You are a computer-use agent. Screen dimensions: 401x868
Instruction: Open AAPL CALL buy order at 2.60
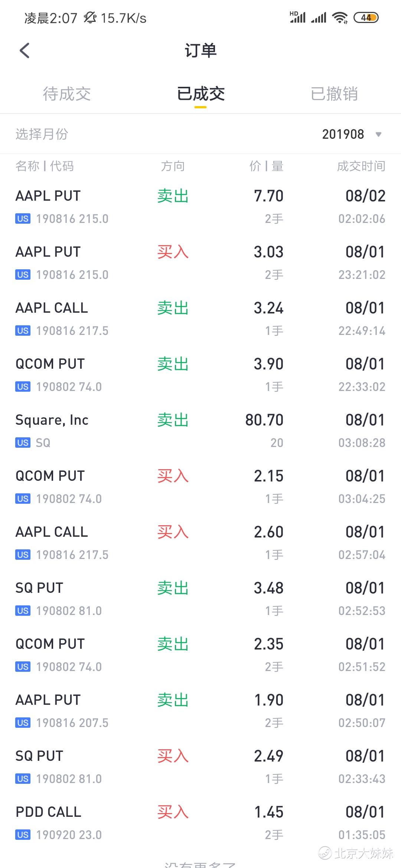pyautogui.click(x=200, y=542)
